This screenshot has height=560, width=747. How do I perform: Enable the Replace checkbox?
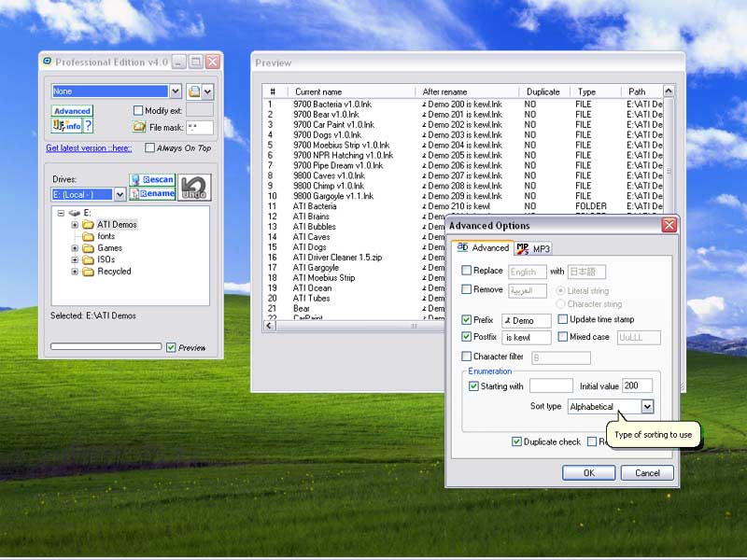pos(466,271)
